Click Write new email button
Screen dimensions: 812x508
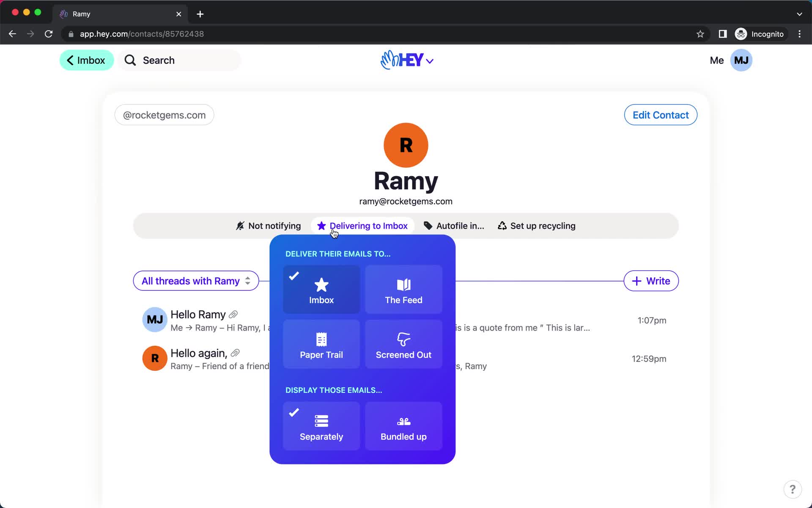[651, 281]
